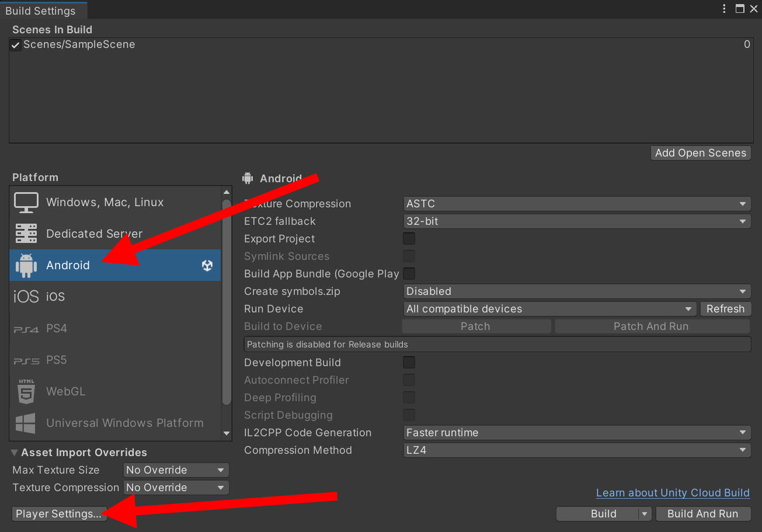The height and width of the screenshot is (532, 762).
Task: Toggle the Deep Profiling checkbox
Action: pyautogui.click(x=409, y=397)
